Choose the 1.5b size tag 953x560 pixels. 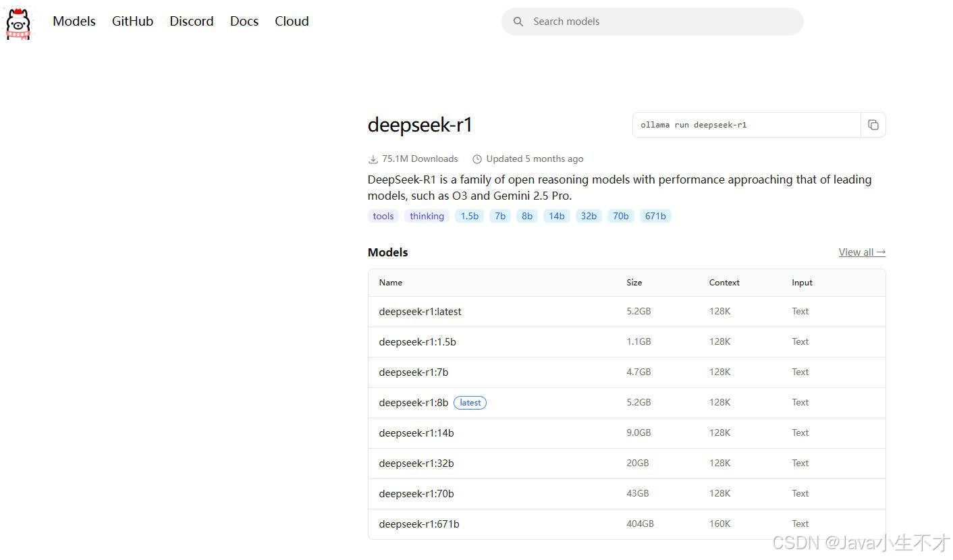[469, 216]
